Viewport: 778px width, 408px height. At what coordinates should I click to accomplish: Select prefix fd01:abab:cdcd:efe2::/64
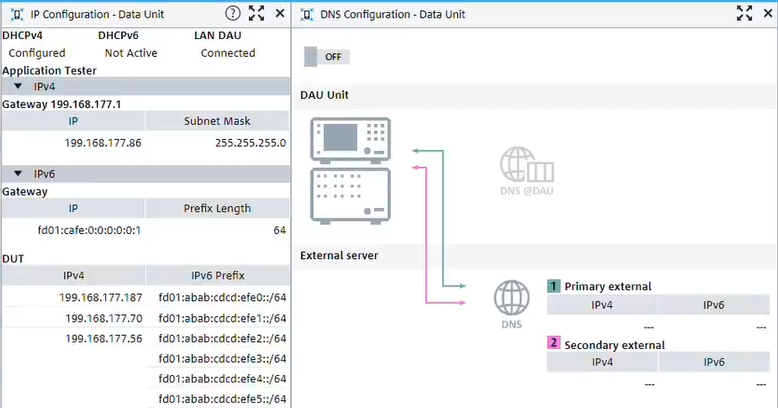point(222,339)
